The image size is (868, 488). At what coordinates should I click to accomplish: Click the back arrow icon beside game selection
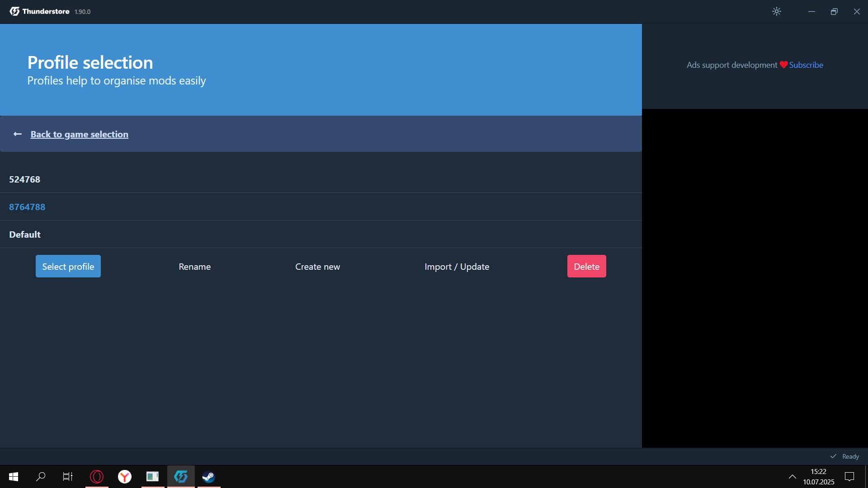[18, 134]
